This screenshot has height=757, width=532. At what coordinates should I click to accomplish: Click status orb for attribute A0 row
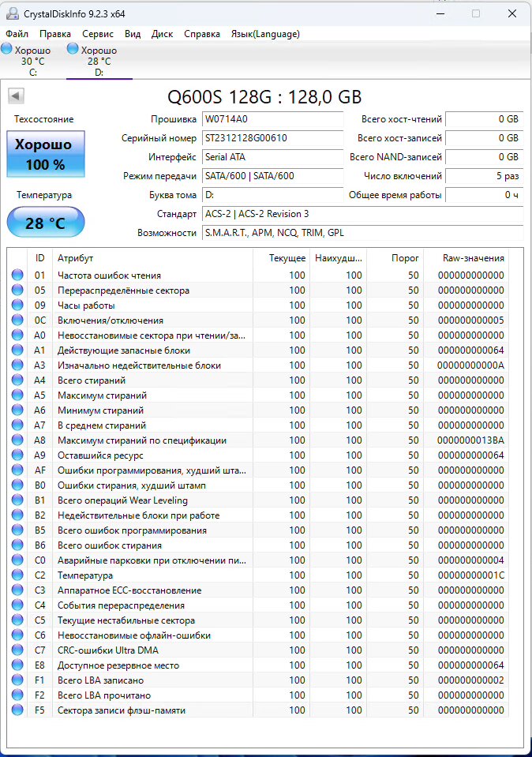point(17,335)
